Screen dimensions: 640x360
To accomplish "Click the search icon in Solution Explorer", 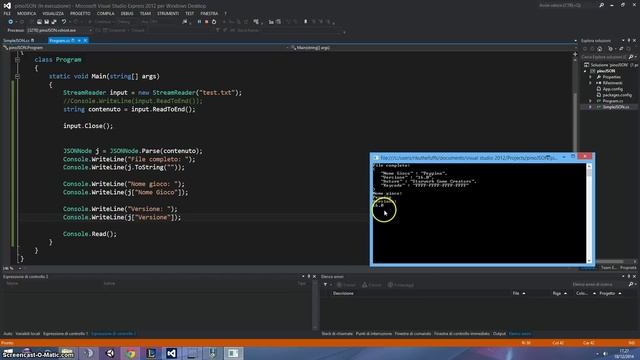I will [x=631, y=57].
